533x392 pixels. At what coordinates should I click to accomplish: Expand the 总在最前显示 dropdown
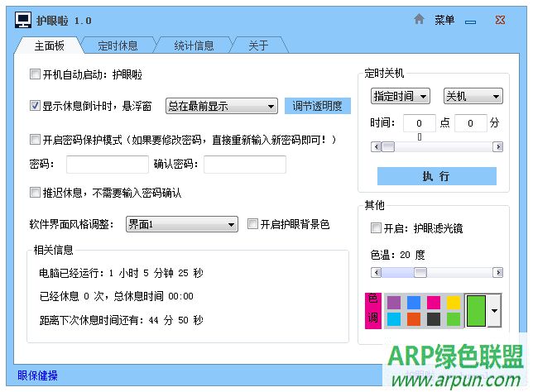[x=222, y=106]
